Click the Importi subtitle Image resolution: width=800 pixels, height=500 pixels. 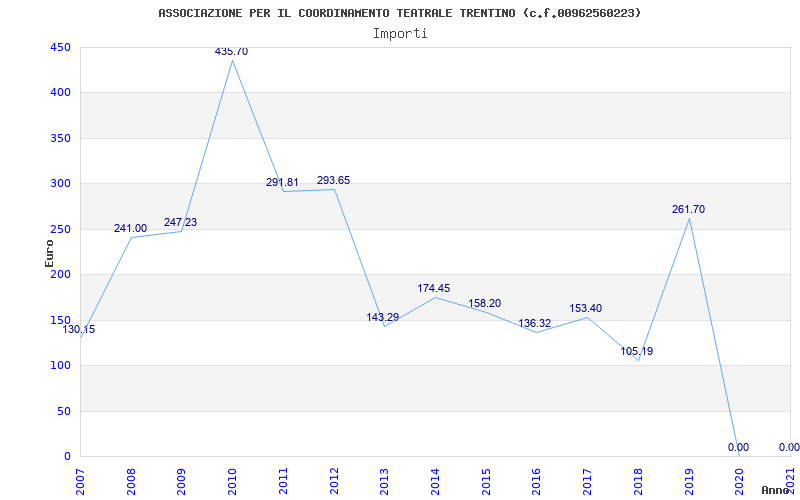click(400, 34)
